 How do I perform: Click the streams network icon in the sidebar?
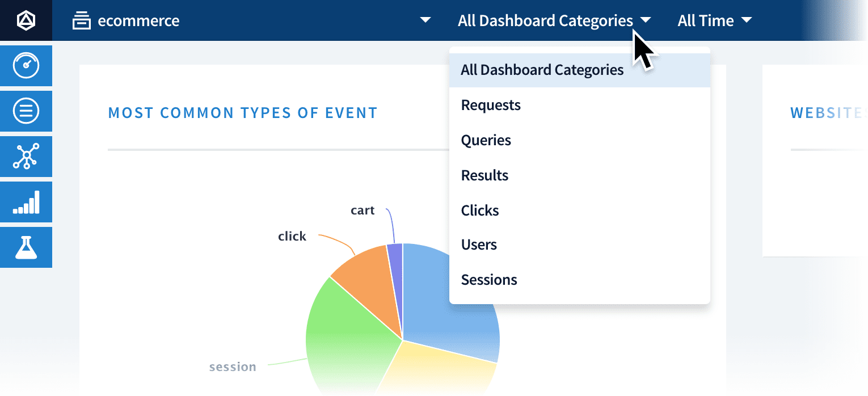pyautogui.click(x=26, y=157)
